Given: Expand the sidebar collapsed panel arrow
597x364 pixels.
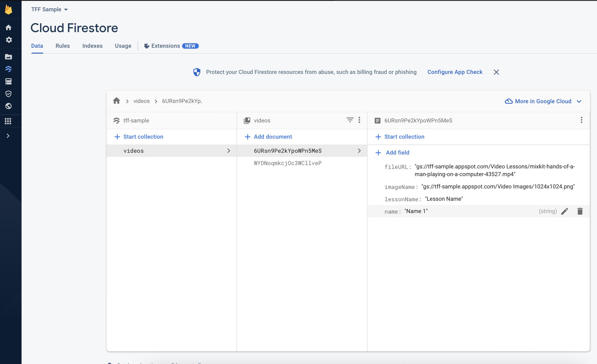Looking at the screenshot, I should pos(8,136).
